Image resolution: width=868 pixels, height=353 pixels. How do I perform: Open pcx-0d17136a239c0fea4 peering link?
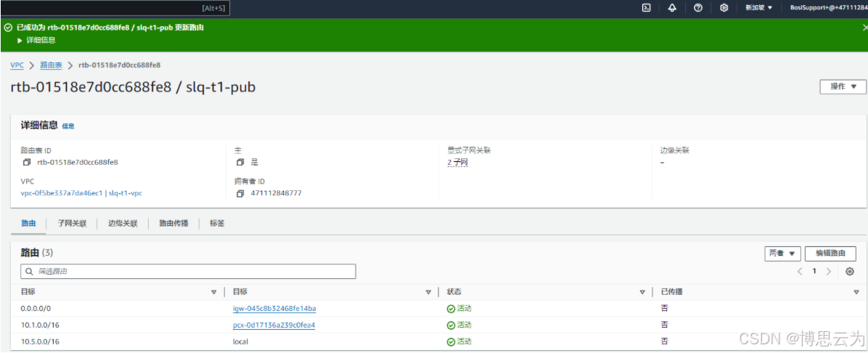click(274, 325)
